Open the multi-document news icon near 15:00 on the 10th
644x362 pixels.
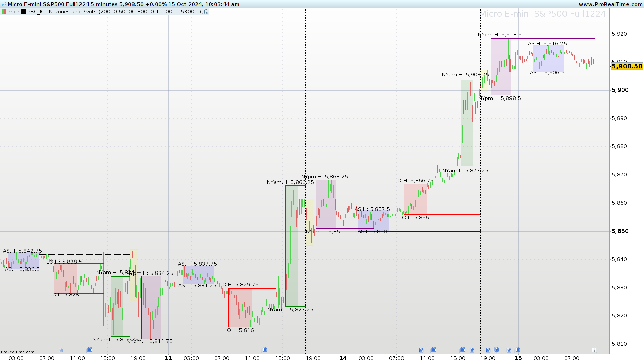(x=89, y=350)
